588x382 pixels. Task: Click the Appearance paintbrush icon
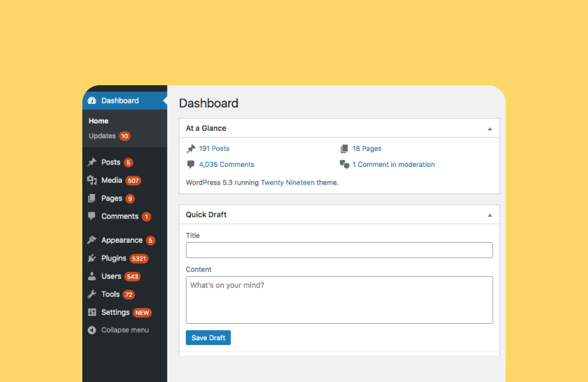pos(92,240)
